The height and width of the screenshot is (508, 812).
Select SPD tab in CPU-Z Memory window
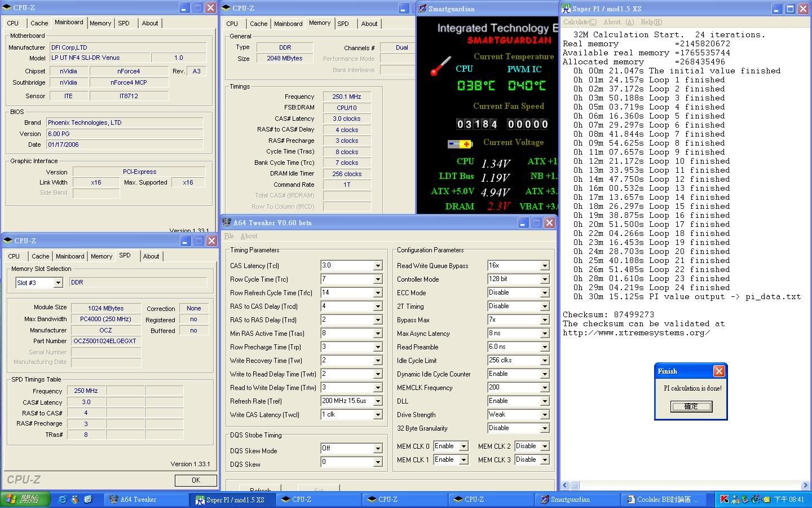(343, 24)
